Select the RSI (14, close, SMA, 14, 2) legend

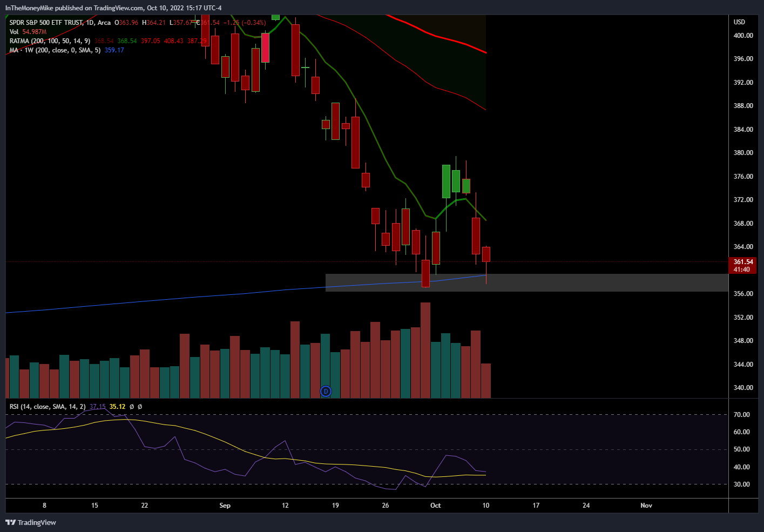click(48, 407)
